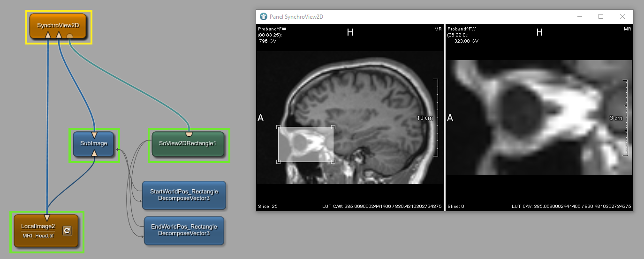Viewport: 644px width, 259px height.
Task: Click the MeVisLab icon in panel title bar
Action: click(x=263, y=16)
